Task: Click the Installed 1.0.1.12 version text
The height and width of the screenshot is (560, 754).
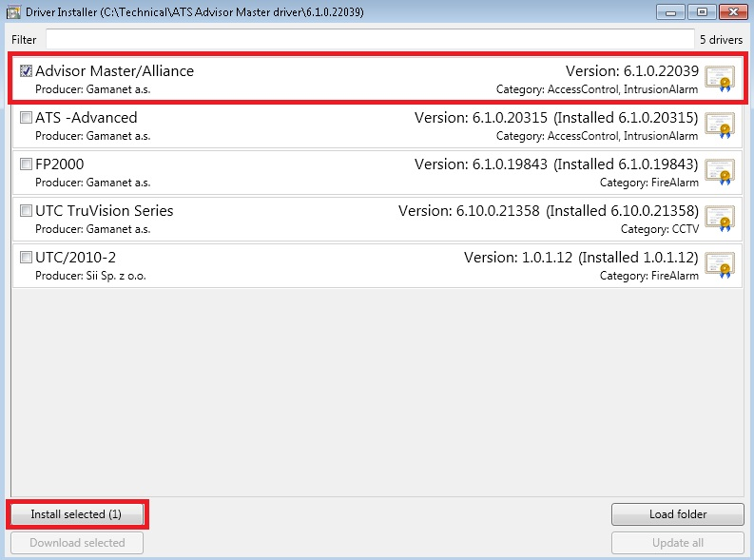Action: pyautogui.click(x=638, y=258)
